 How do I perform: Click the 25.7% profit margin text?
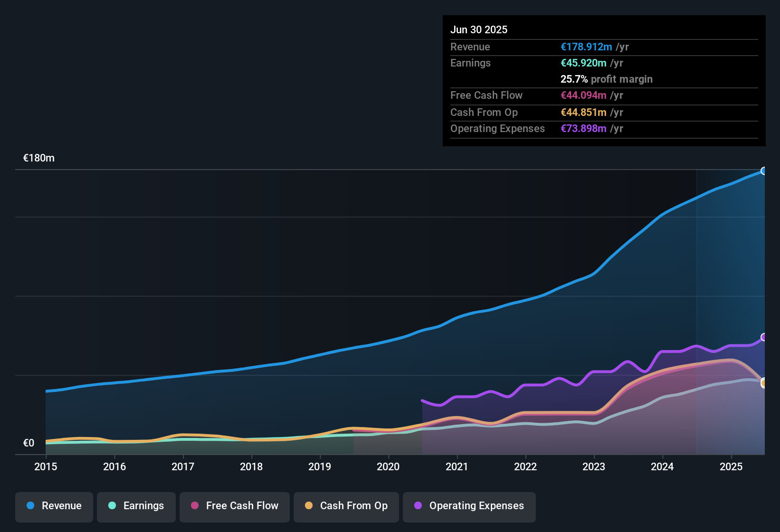click(607, 79)
